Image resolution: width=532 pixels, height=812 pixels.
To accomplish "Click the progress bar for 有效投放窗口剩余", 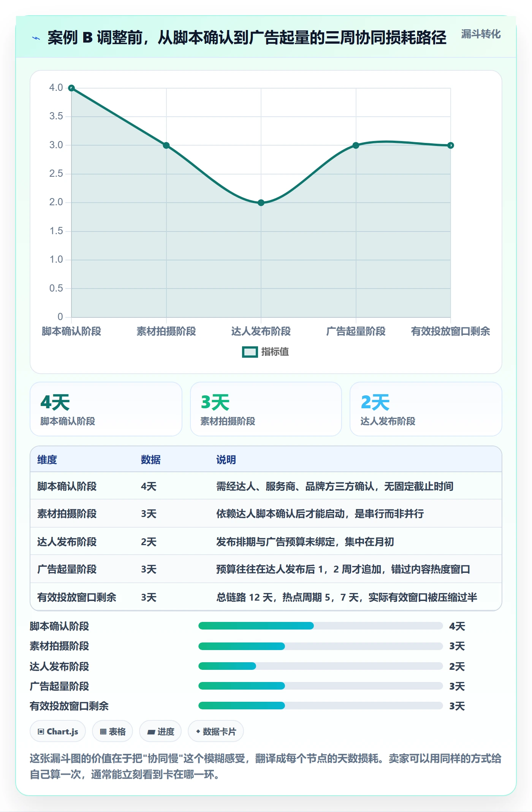I will click(321, 706).
